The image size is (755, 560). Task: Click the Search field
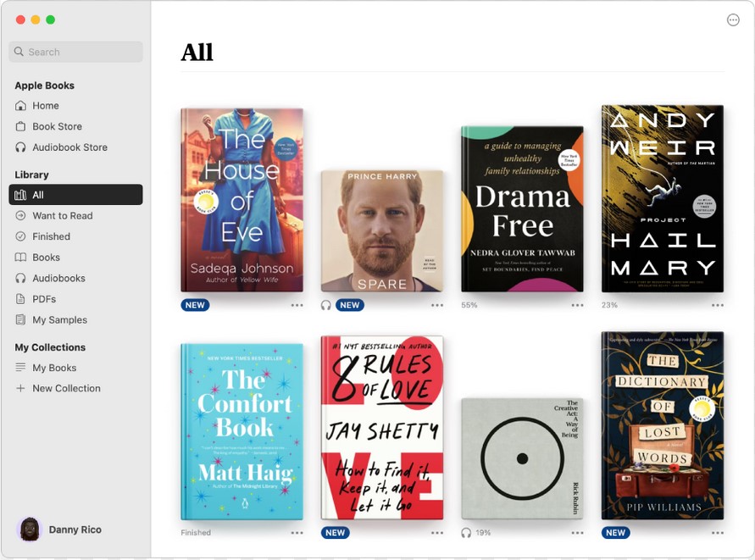tap(75, 52)
